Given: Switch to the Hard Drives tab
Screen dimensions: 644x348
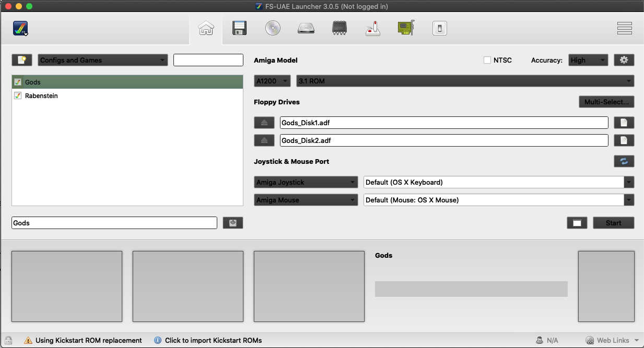Looking at the screenshot, I should click(x=306, y=28).
